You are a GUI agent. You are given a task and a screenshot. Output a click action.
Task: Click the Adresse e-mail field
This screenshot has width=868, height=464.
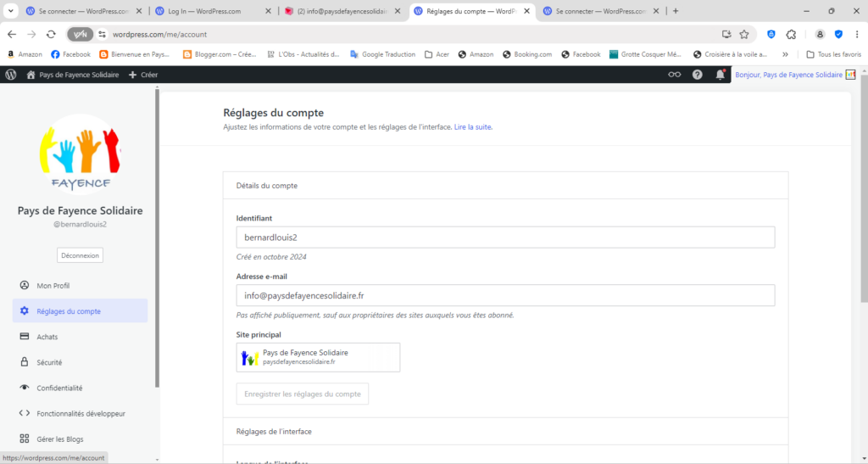[x=505, y=295]
